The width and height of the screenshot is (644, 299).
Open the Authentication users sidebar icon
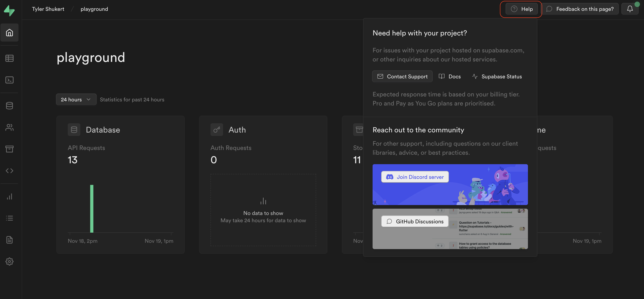tap(9, 128)
